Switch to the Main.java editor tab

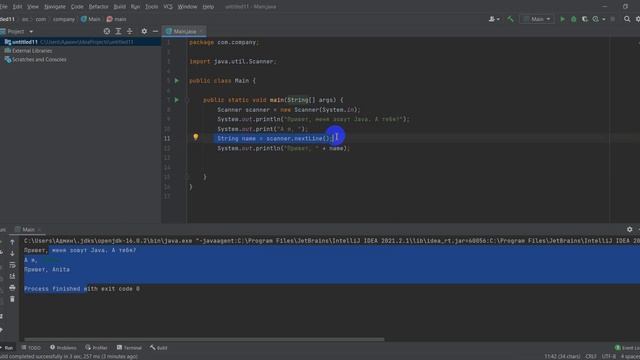point(184,31)
